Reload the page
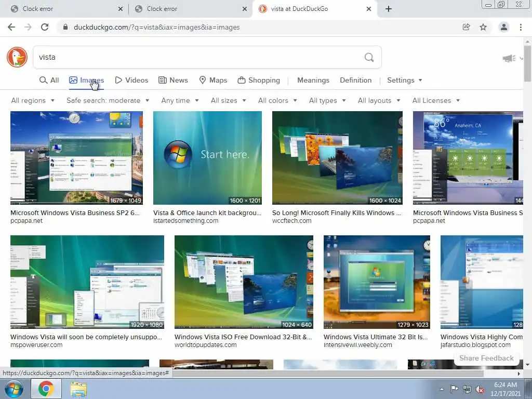Viewport: 532px width, 399px height. pyautogui.click(x=45, y=27)
